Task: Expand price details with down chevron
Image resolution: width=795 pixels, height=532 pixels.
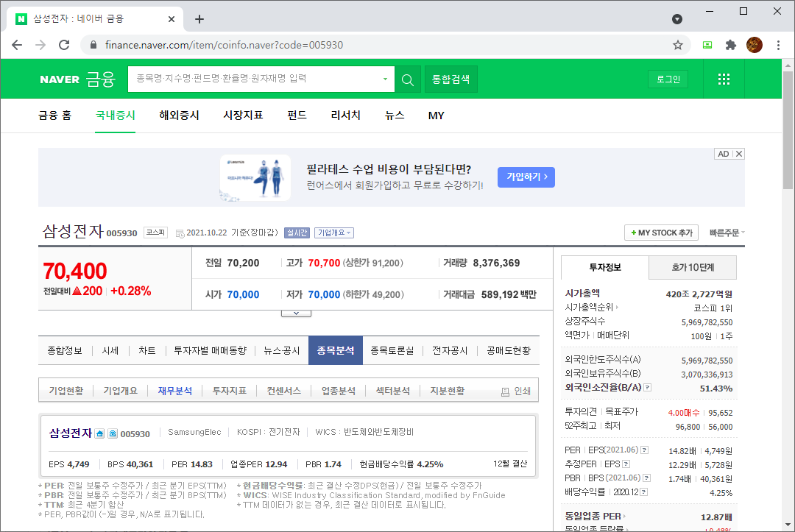Action: coord(296,313)
